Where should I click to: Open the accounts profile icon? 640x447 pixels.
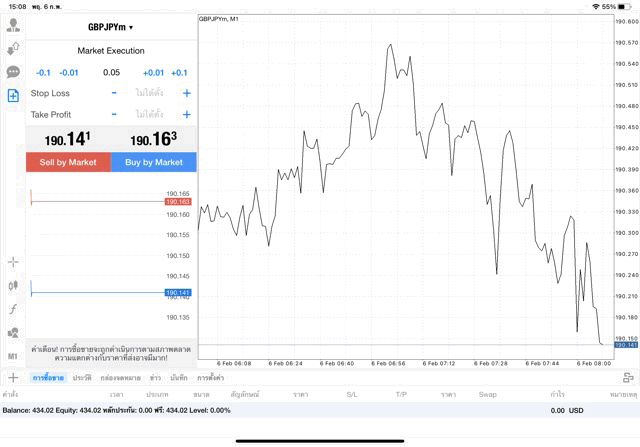click(x=13, y=26)
